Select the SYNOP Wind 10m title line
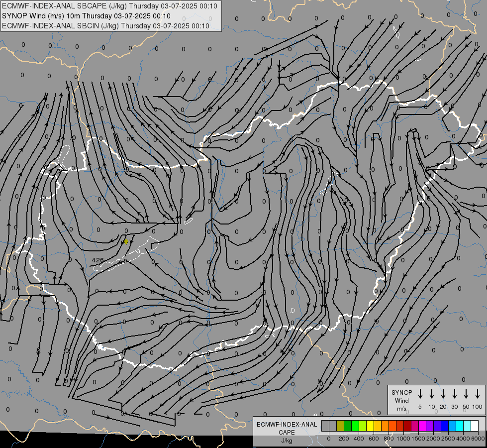 pyautogui.click(x=86, y=16)
